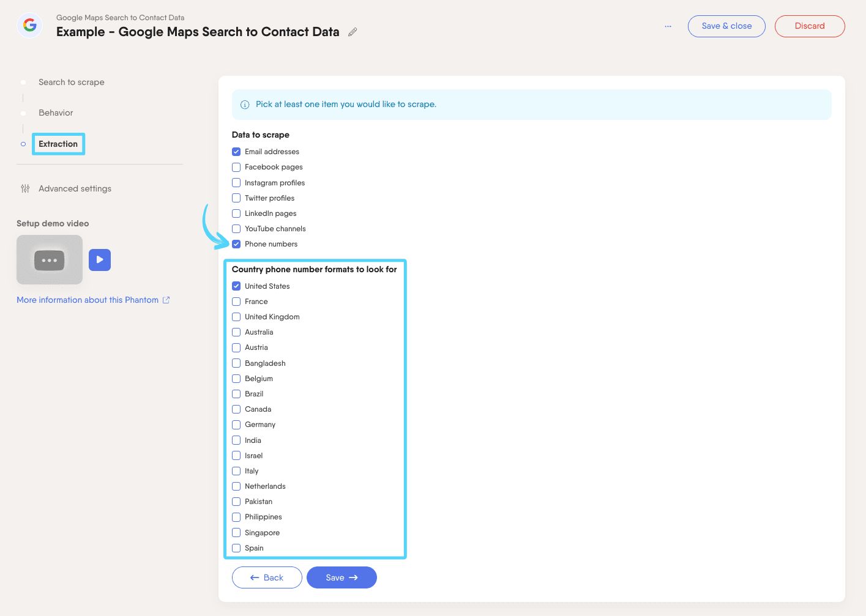
Task: Go to the Behavior step
Action: [56, 113]
